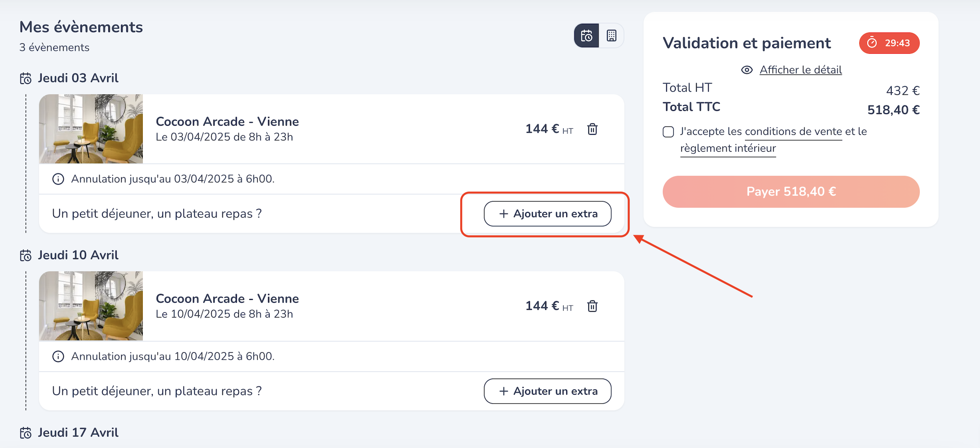Click the calendar icon beside Jeudi 10 Avril
This screenshot has height=448, width=980.
click(26, 256)
